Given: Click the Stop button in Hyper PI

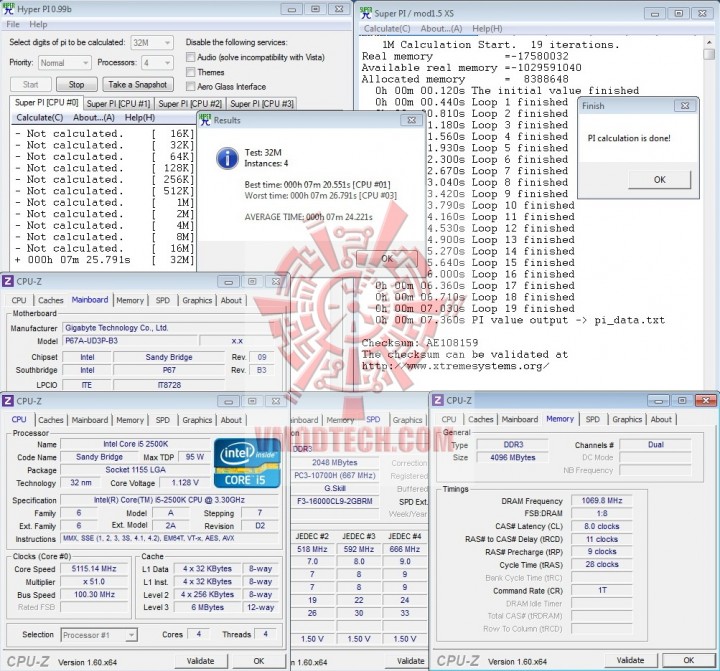Looking at the screenshot, I should point(77,85).
